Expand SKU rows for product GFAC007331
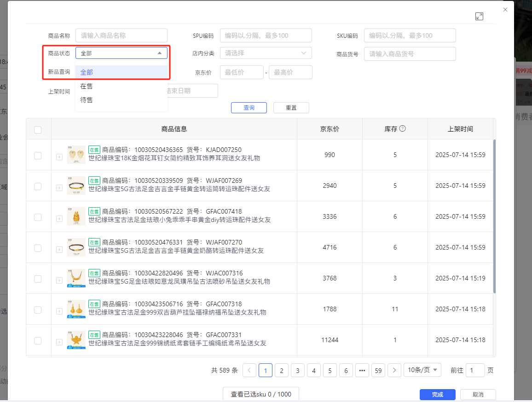Screen dimensions: 532x402 pos(59,342)
